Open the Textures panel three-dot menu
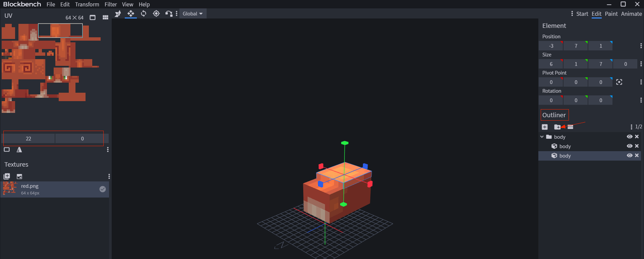The image size is (644, 259). (x=109, y=176)
